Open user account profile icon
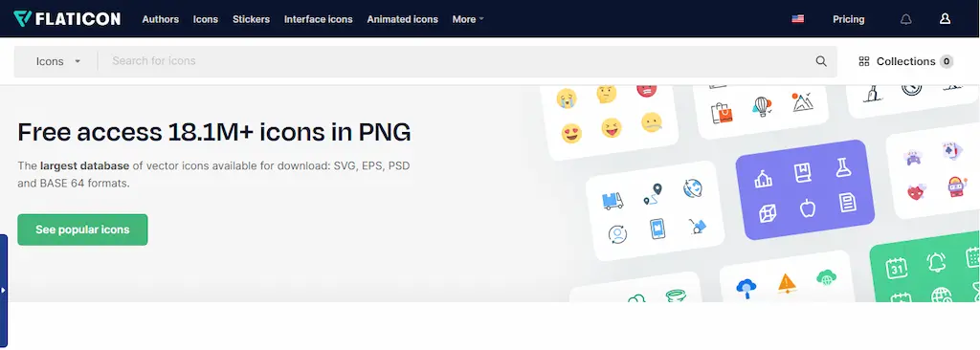Viewport: 980px width, 350px height. (x=945, y=19)
